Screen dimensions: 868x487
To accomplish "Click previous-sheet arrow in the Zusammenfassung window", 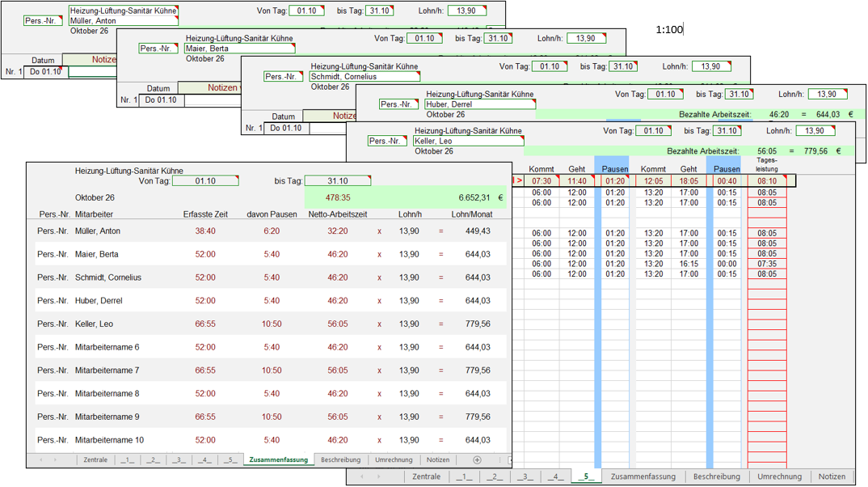I will pyautogui.click(x=42, y=459).
